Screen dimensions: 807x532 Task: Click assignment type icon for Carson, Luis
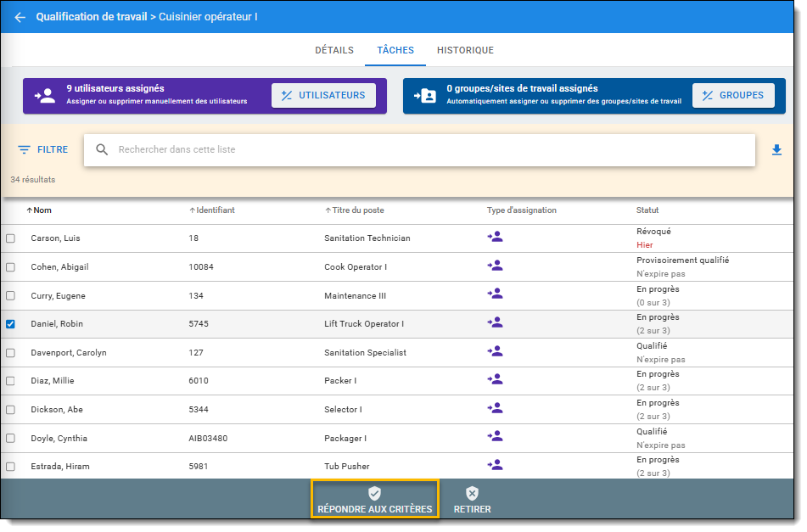click(x=496, y=238)
